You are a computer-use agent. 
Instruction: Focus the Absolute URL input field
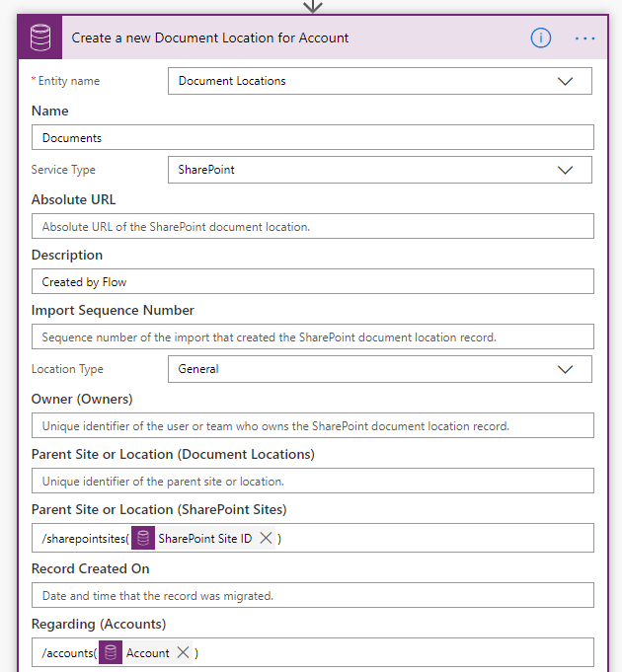(x=312, y=227)
